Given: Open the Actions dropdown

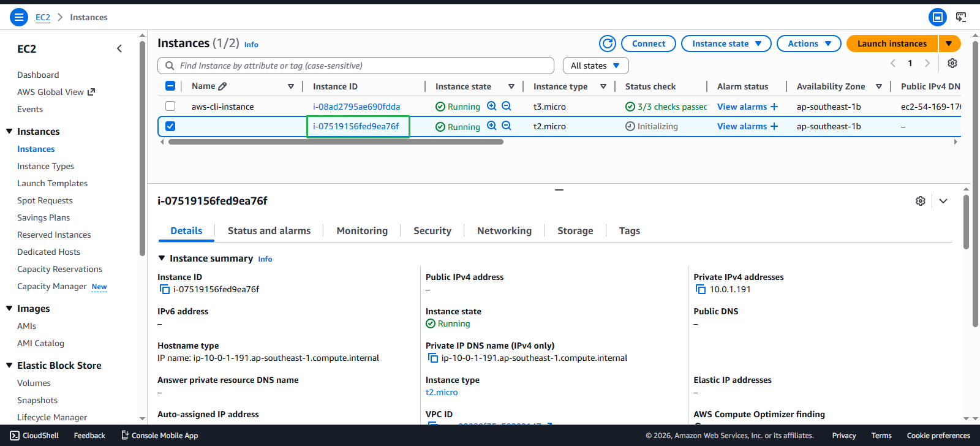Looking at the screenshot, I should 809,43.
